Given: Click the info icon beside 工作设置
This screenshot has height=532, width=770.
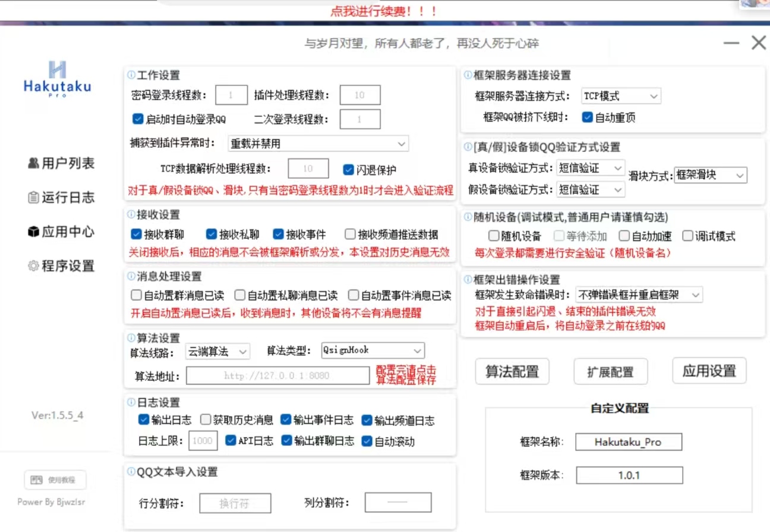Looking at the screenshot, I should 131,75.
